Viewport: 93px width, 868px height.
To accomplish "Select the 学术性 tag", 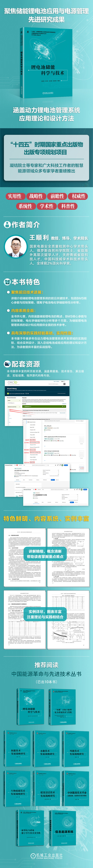I will (46, 206).
